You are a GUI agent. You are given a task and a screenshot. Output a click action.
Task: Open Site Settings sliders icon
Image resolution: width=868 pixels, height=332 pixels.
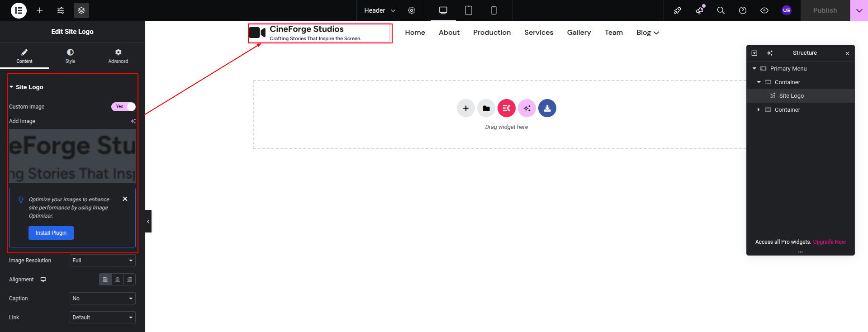point(61,10)
